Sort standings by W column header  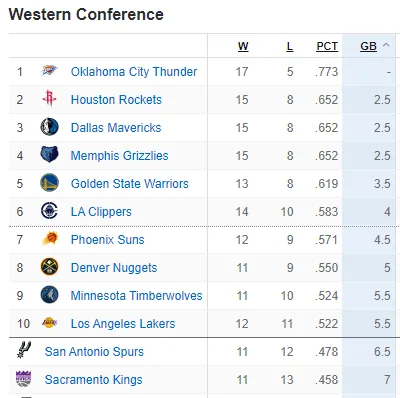[x=243, y=46]
